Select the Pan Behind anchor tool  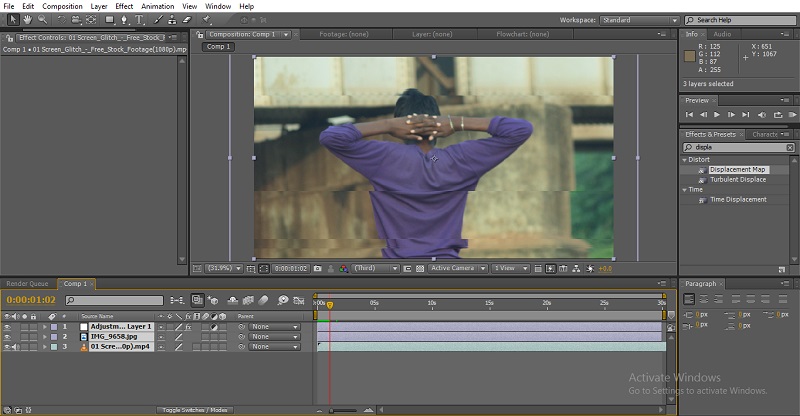pyautogui.click(x=91, y=20)
